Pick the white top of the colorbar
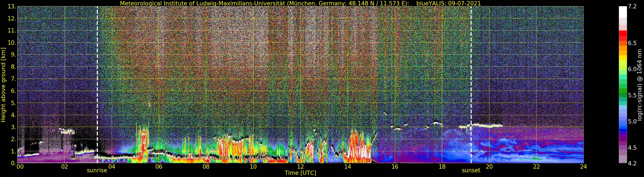Screen dimensions: 644x177 point(623,11)
